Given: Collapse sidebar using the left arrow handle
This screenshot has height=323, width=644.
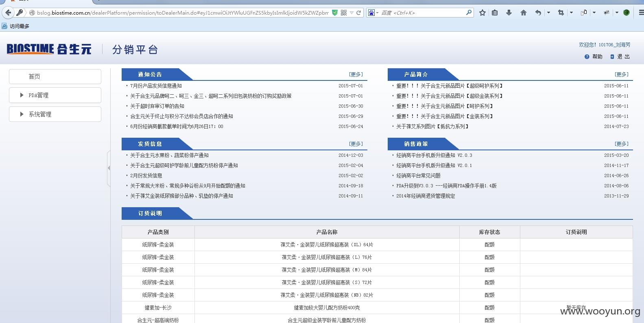Looking at the screenshot, I should pos(109,168).
